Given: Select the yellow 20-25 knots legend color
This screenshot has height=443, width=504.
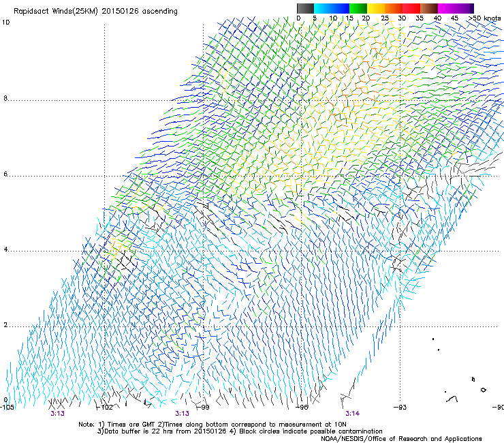Looking at the screenshot, I should click(376, 8).
